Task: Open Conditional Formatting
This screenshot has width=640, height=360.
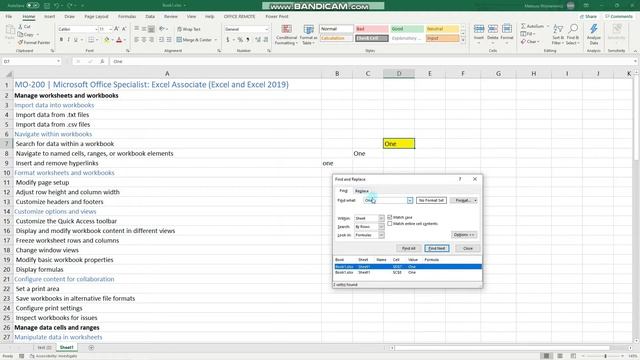Action: click(287, 35)
